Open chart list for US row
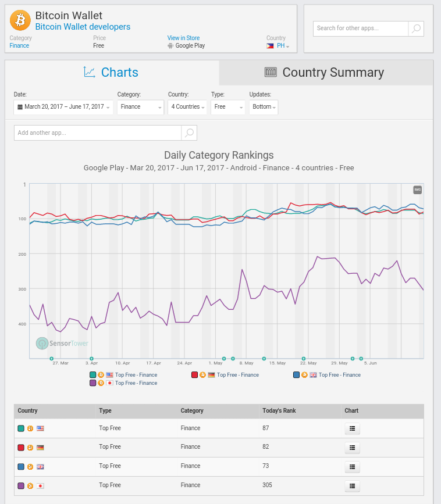This screenshot has height=504, width=441. [351, 428]
